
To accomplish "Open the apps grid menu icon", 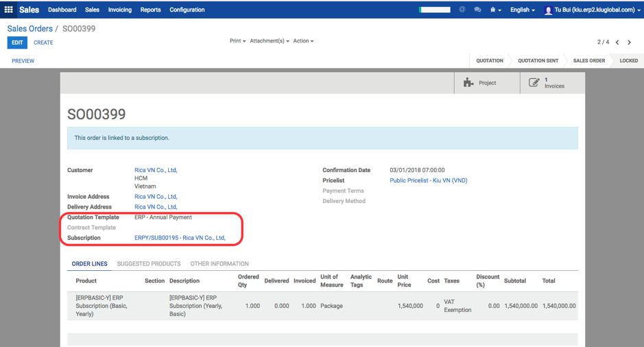I will coord(8,10).
